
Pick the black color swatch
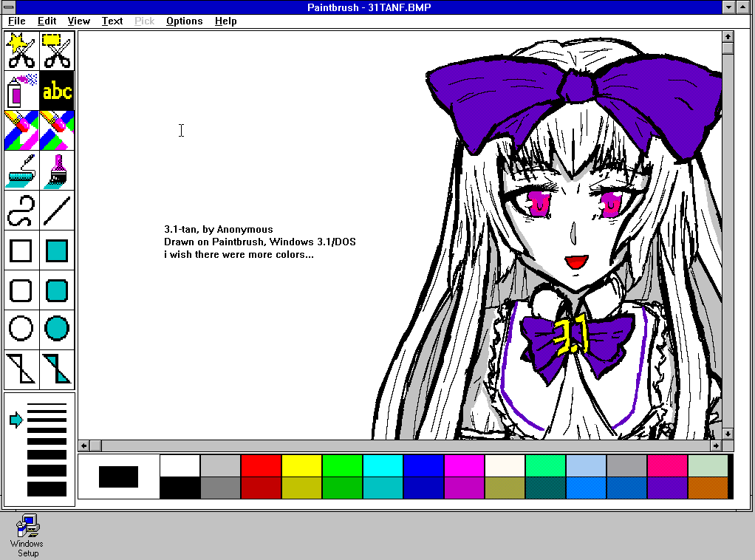point(180,488)
